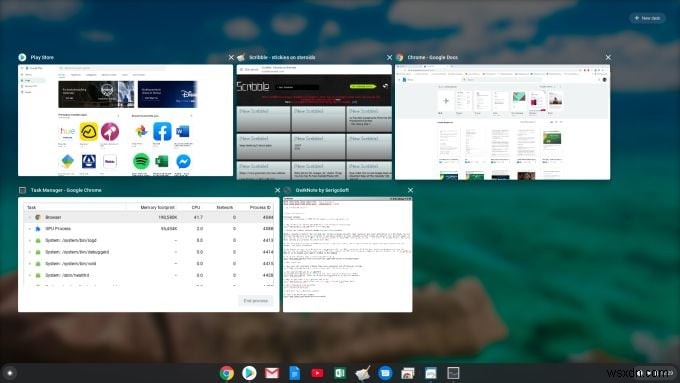Screen dimensions: 680x383
Task: Click the Facebook app icon
Action: pyautogui.click(x=162, y=131)
